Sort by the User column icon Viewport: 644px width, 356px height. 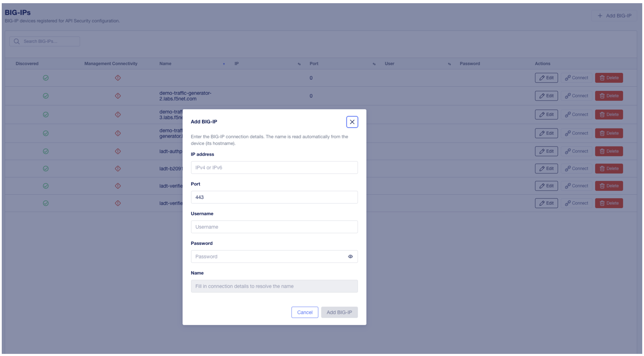pyautogui.click(x=449, y=64)
